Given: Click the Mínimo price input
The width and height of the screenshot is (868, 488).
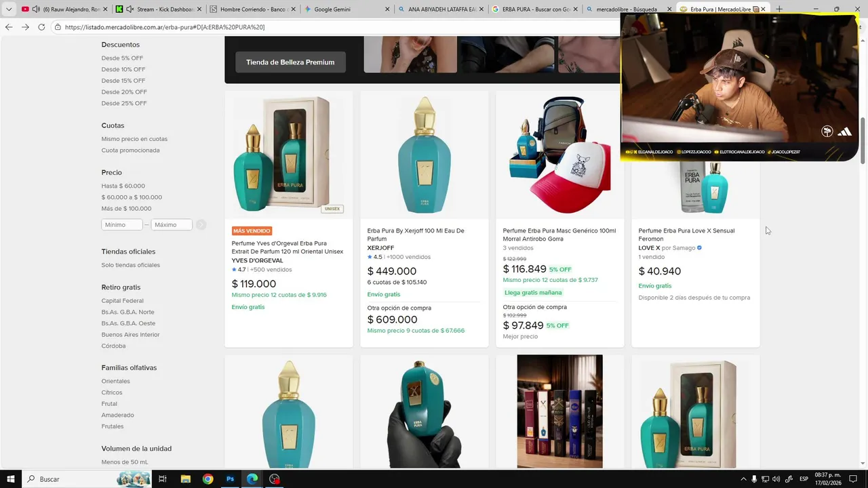Looking at the screenshot, I should 122,224.
